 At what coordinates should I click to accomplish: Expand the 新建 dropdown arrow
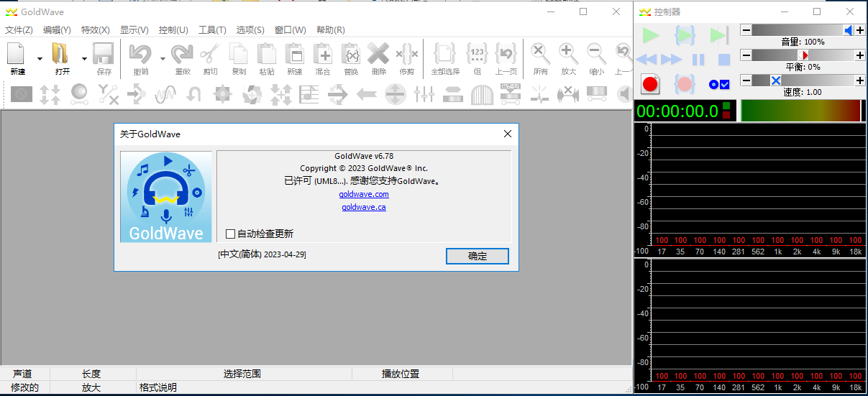click(40, 59)
